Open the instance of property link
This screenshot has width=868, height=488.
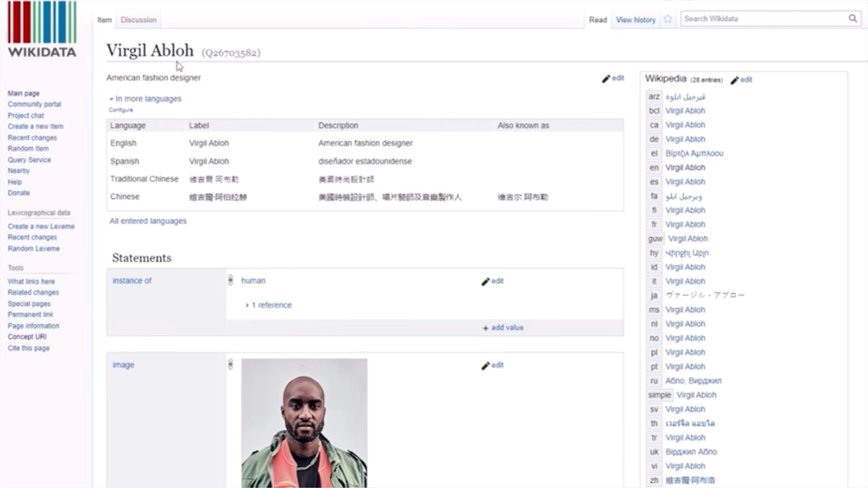click(x=132, y=281)
